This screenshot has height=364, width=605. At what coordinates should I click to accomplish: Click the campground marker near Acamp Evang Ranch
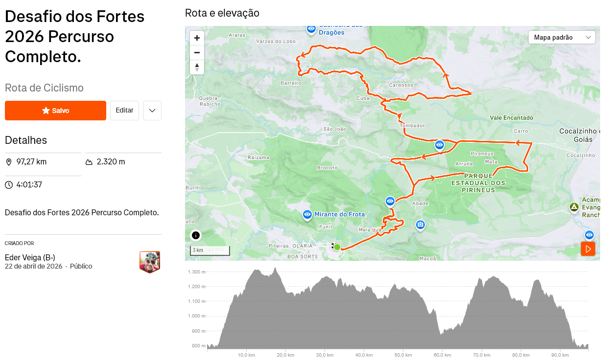[x=574, y=207]
